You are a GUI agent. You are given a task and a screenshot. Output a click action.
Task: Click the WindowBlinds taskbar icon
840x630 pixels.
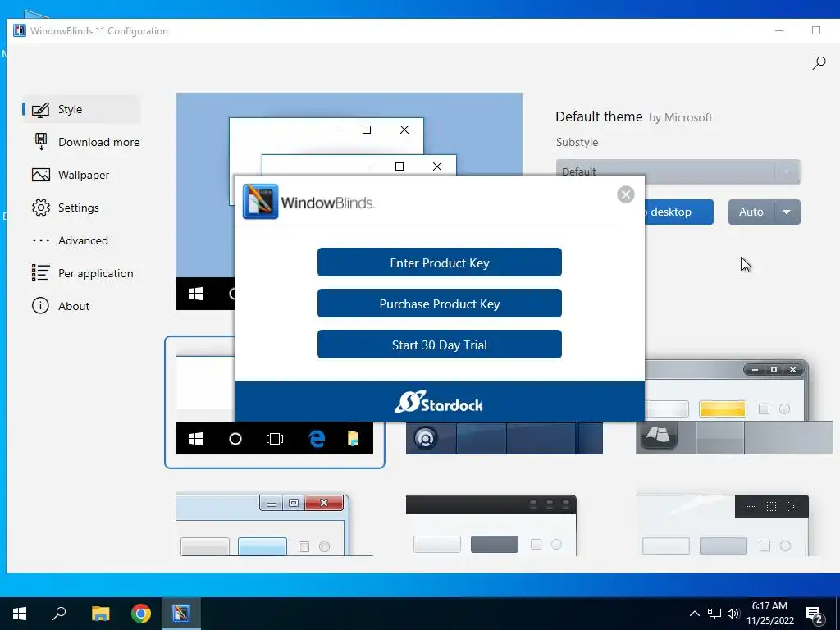pyautogui.click(x=181, y=614)
